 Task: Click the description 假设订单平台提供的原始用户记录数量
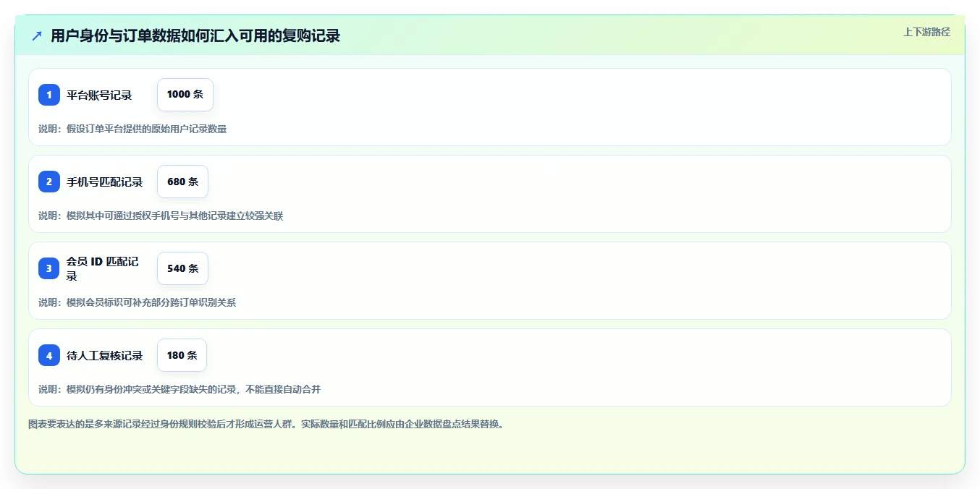(x=132, y=129)
